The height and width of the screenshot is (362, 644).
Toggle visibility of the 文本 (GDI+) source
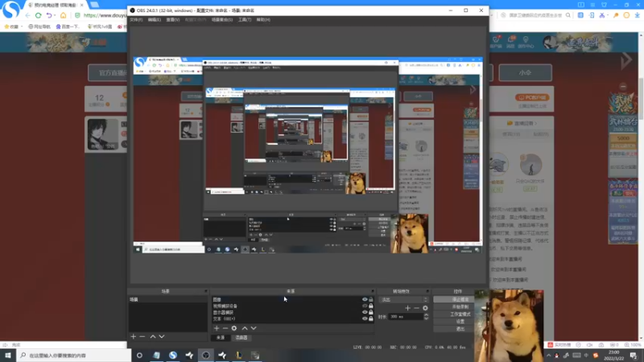[365, 319]
